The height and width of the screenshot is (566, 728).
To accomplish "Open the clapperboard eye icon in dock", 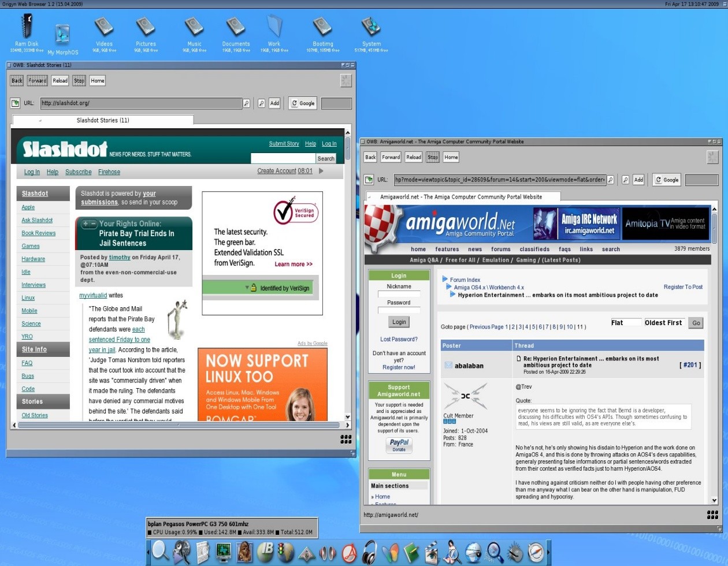I will click(432, 553).
